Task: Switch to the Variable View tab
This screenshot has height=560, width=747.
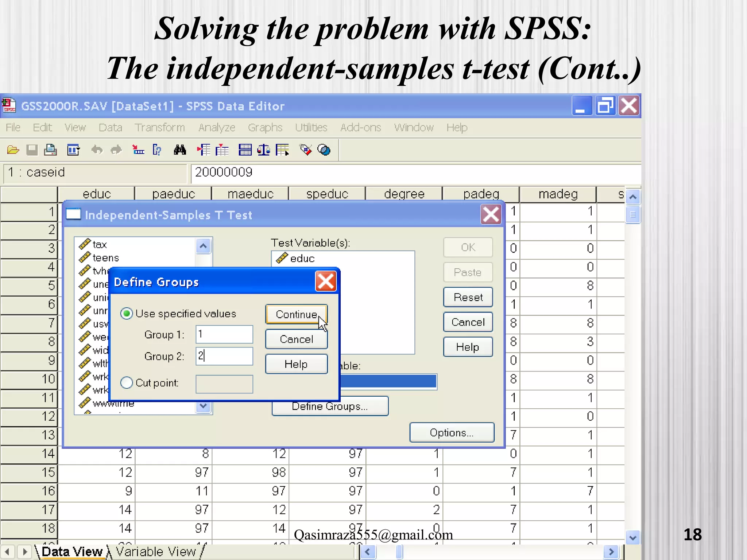Action: point(156,552)
